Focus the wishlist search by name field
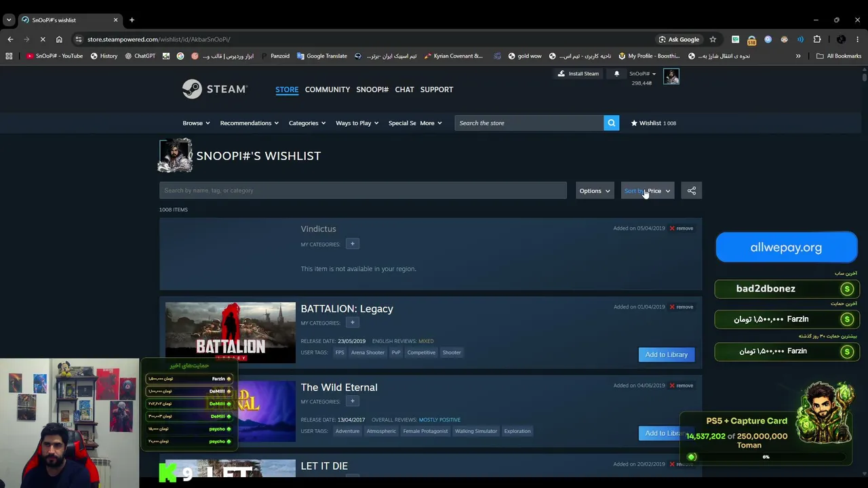 pos(363,190)
